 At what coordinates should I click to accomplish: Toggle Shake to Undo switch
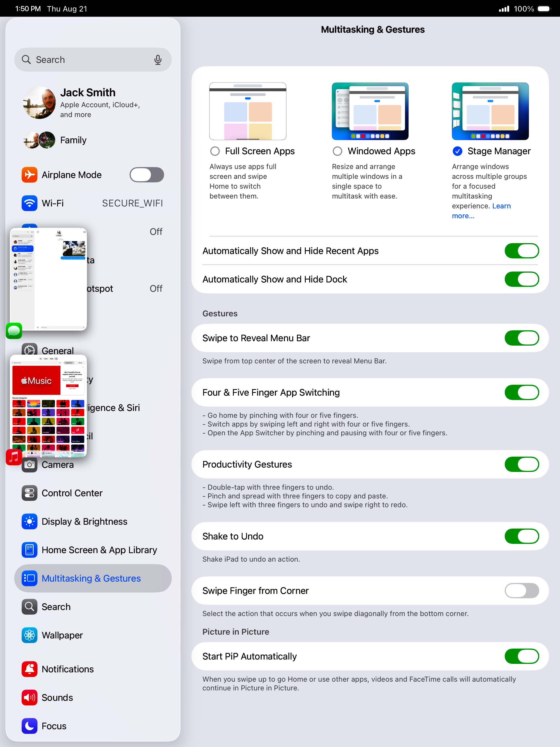(522, 536)
